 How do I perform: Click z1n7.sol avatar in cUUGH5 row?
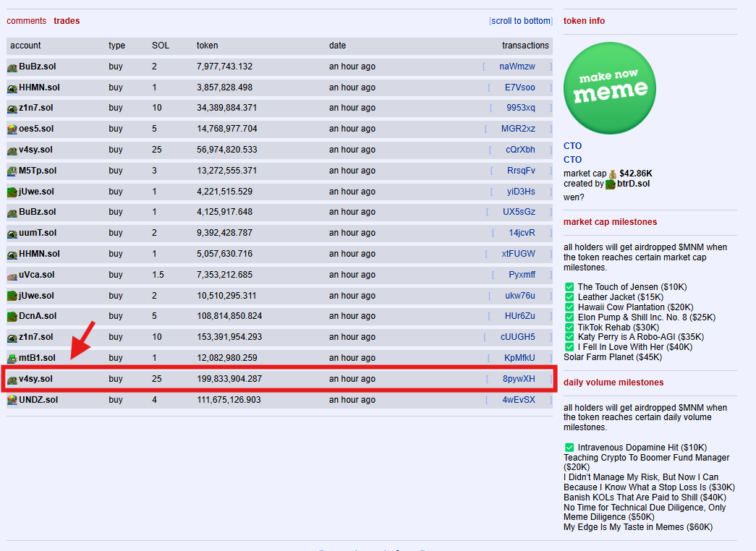pyautogui.click(x=12, y=338)
